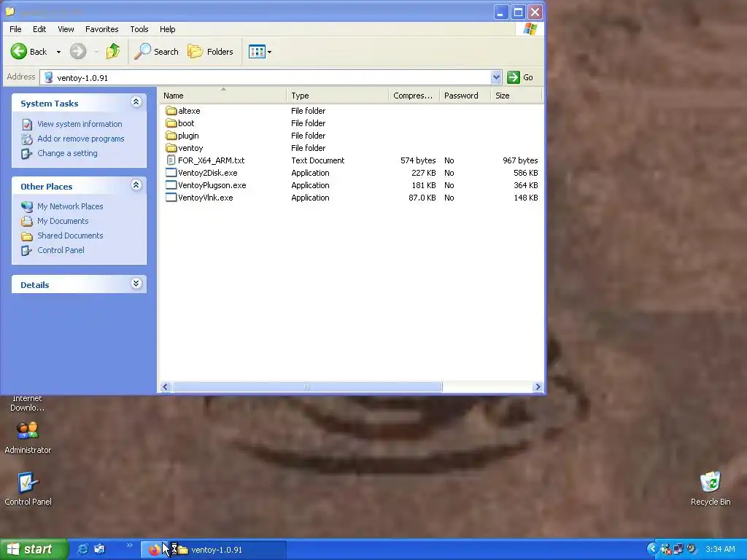Open the Favorites menu
Image resolution: width=747 pixels, height=560 pixels.
coord(102,29)
